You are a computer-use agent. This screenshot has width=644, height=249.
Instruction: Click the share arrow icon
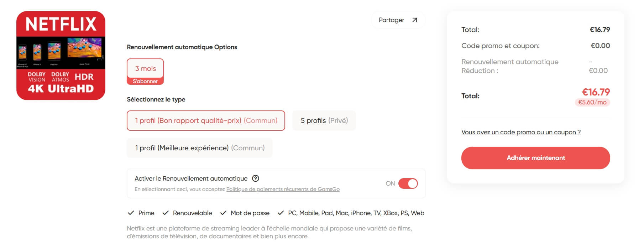point(414,20)
